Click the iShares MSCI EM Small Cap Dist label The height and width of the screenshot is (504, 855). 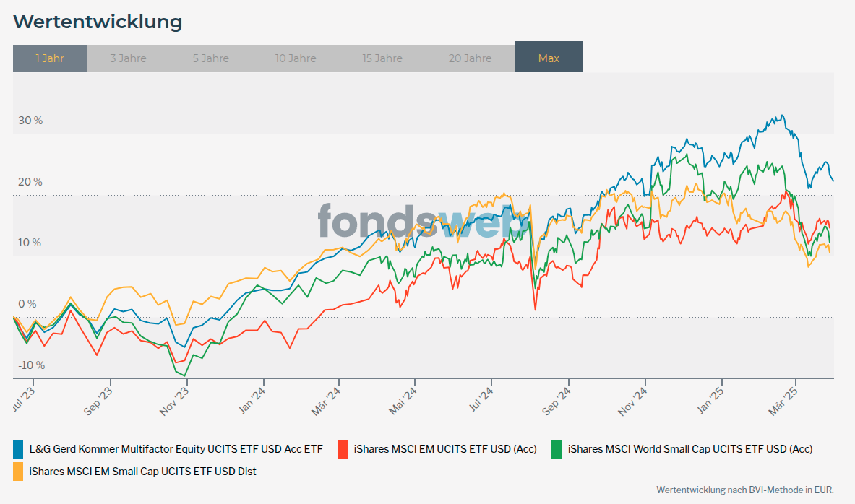(142, 472)
